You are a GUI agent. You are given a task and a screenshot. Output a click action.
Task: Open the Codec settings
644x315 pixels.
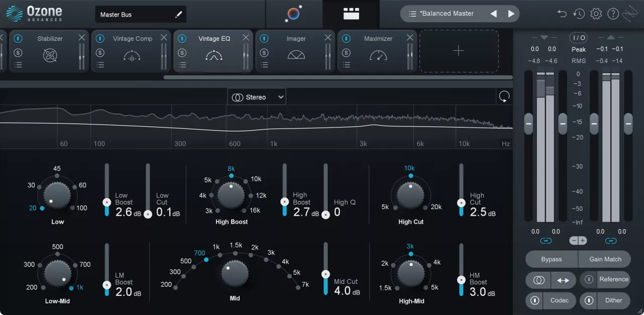click(559, 301)
